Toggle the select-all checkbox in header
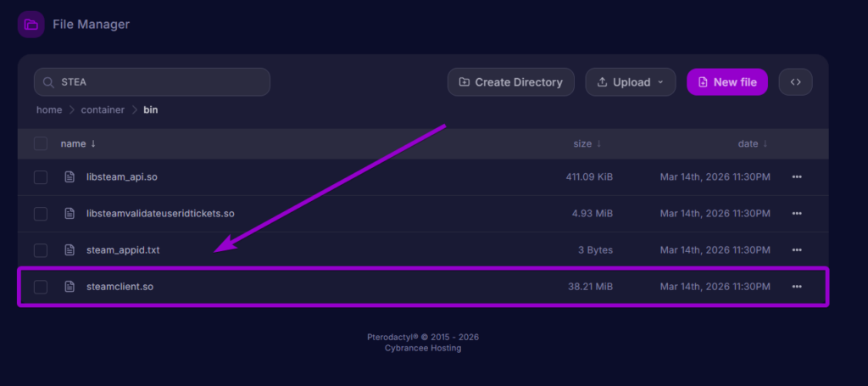868x386 pixels. point(41,144)
